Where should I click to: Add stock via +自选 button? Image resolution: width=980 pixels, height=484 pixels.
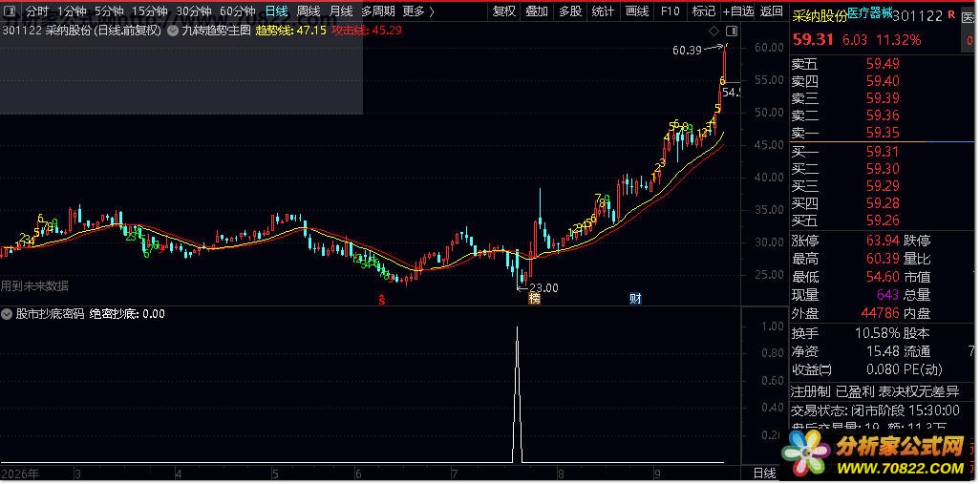click(x=738, y=11)
